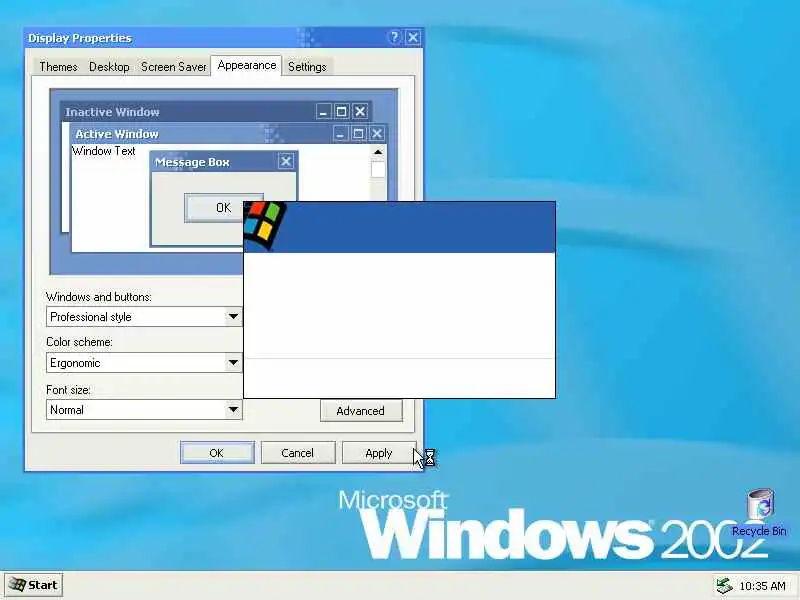Click the Advanced button
This screenshot has height=600, width=800.
coord(361,411)
